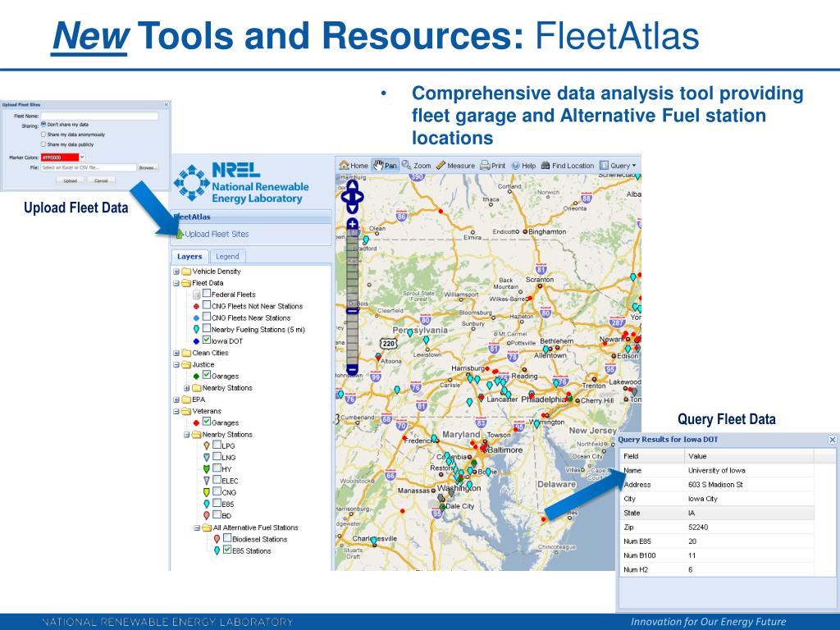Viewport: 840px width, 630px height.
Task: Switch to the Legend tab
Action: click(227, 257)
